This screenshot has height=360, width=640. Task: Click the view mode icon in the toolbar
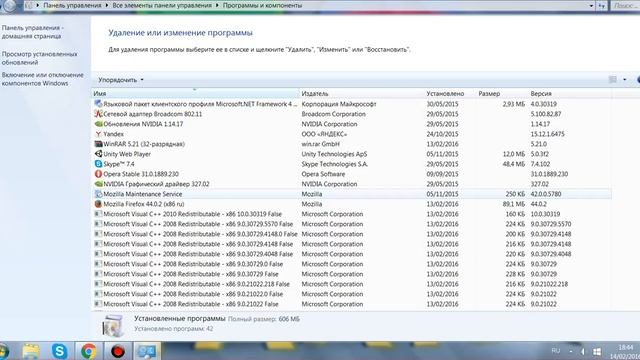(x=613, y=80)
